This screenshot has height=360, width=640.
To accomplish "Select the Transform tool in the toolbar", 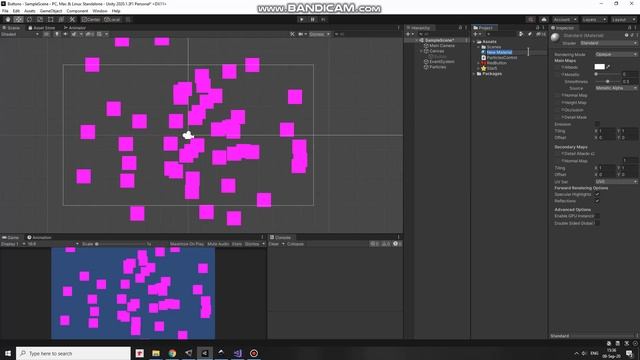I will click(61, 20).
